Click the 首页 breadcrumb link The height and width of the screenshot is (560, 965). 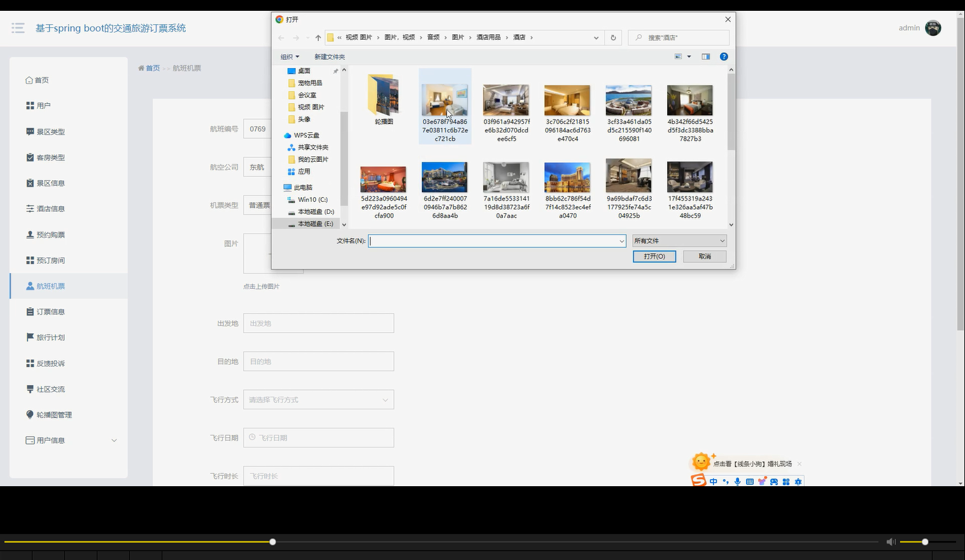tap(153, 68)
